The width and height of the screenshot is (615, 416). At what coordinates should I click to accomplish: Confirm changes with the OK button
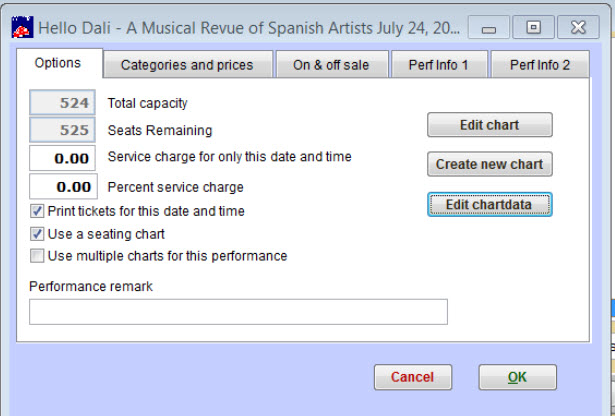[x=517, y=377]
